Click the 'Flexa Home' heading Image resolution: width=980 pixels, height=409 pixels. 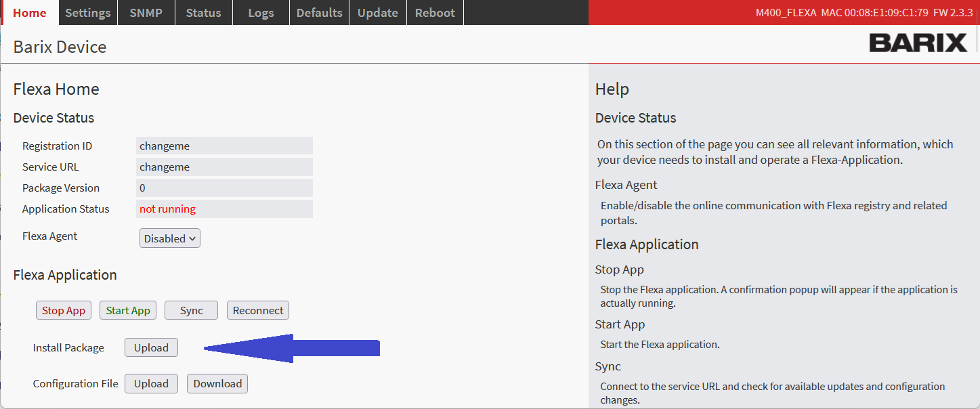[x=56, y=89]
